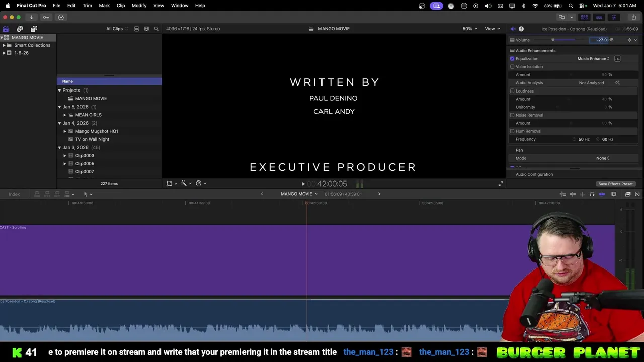Open the timeline Index button
The width and height of the screenshot is (644, 362).
coord(14,194)
